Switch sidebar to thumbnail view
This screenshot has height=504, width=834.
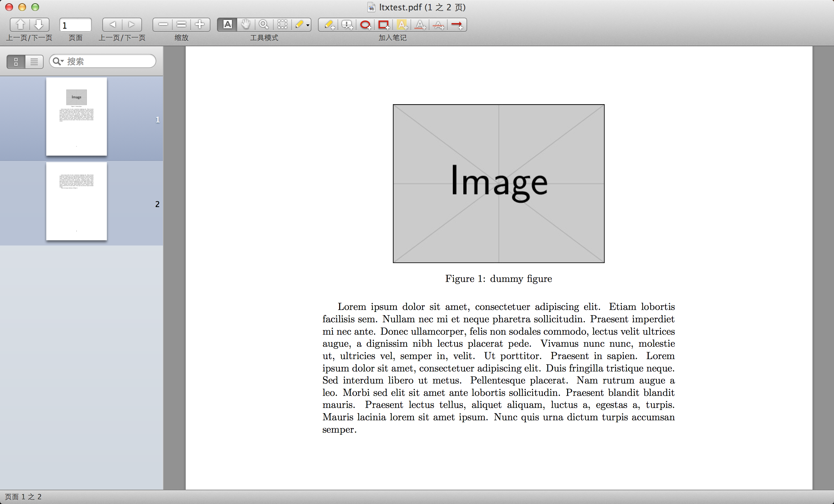(16, 62)
